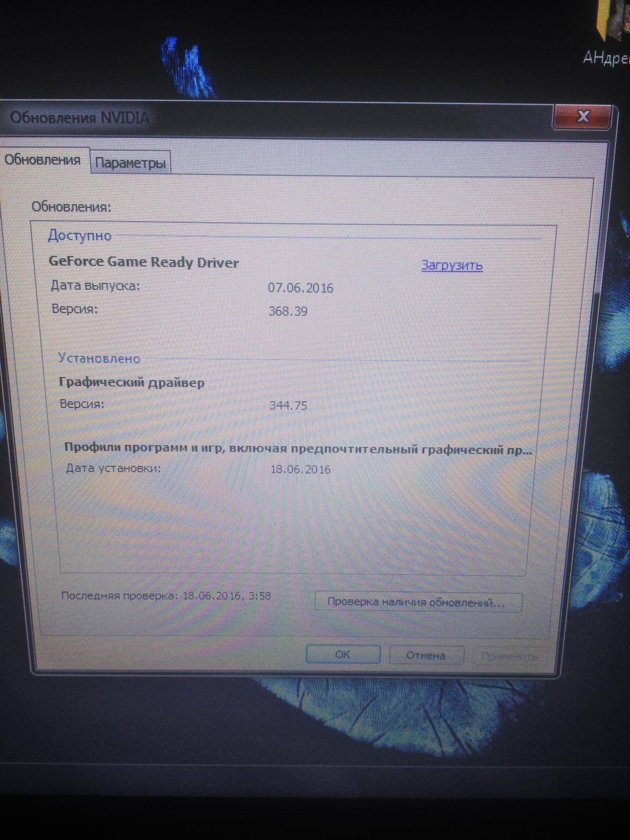Select Графический драйвер entry

click(x=132, y=383)
